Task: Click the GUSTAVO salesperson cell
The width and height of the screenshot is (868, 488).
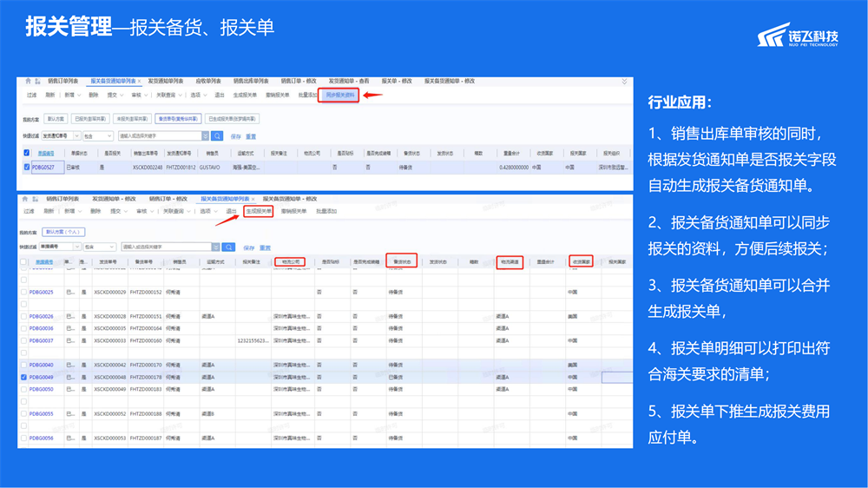Action: coord(210,168)
